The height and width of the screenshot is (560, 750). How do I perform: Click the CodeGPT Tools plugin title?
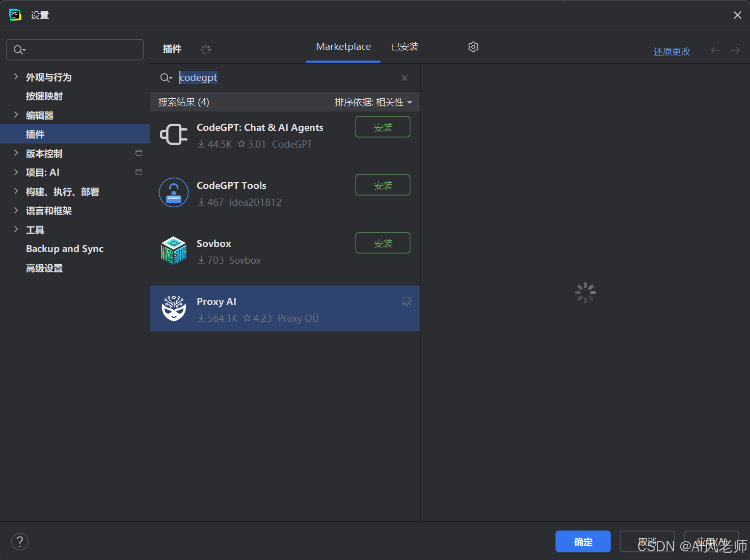point(231,186)
